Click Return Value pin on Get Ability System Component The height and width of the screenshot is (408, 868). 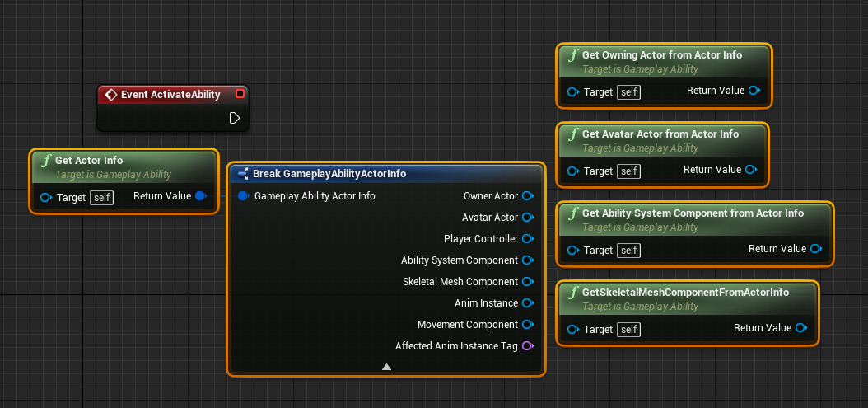coord(816,249)
